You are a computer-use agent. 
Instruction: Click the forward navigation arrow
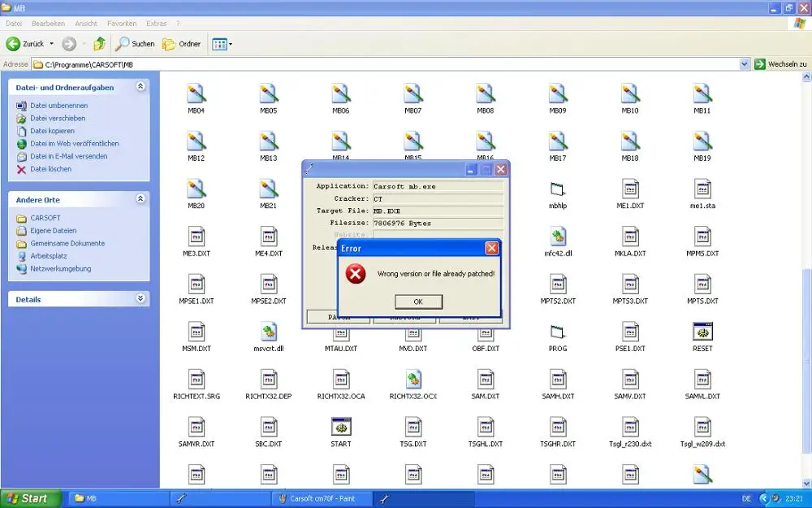[x=69, y=44]
